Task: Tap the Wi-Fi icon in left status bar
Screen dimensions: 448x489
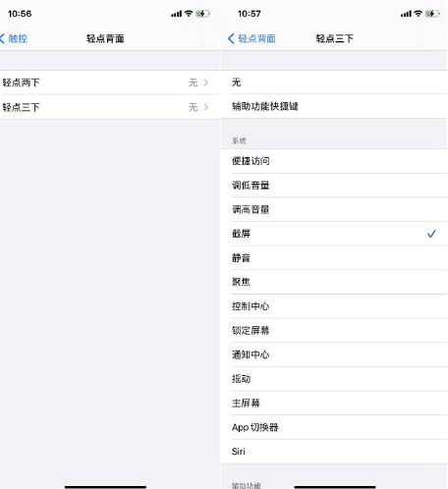Action: [189, 14]
